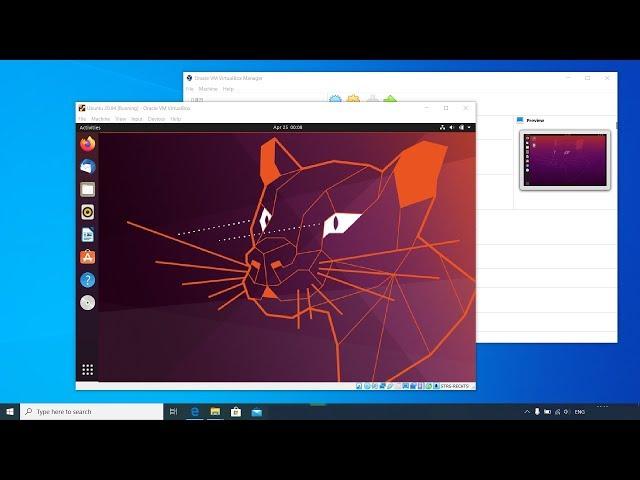Click the green recording indicator in VM status bar
Image resolution: width=640 pixels, height=480 pixels.
[x=429, y=386]
